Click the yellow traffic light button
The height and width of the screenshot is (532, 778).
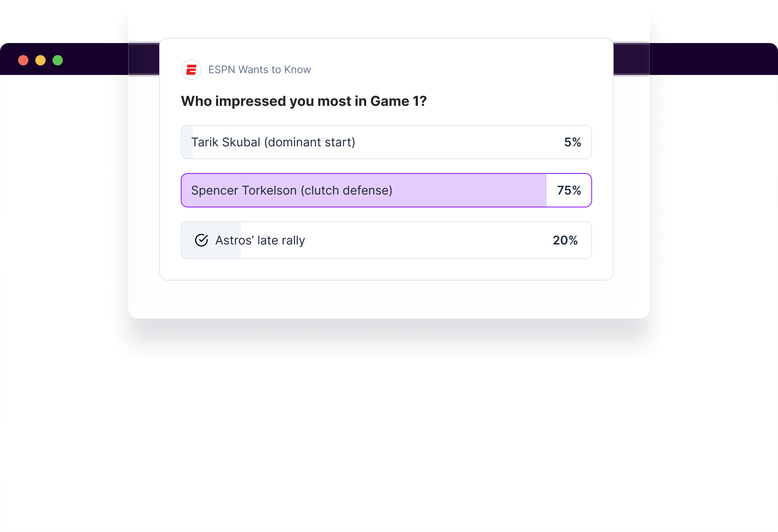tap(40, 60)
